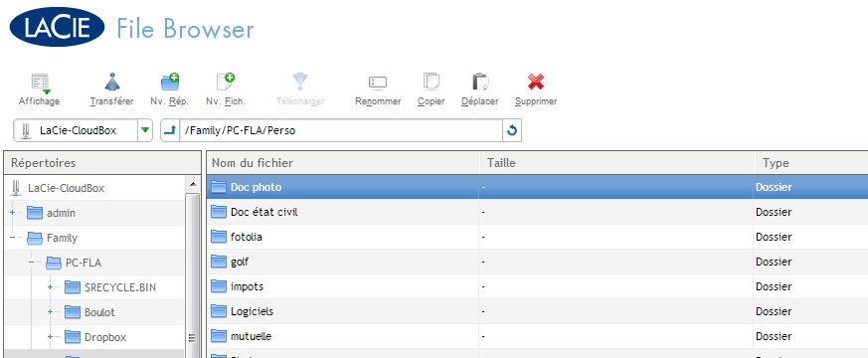Select LaCie-CloudBox root label in tree
This screenshot has width=868, height=358.
click(x=66, y=188)
